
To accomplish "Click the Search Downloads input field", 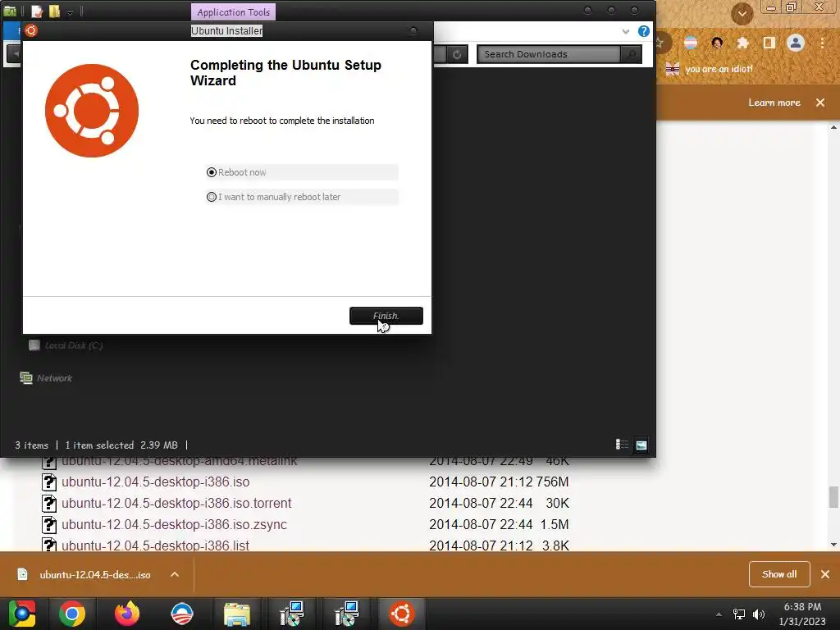I will tap(548, 54).
